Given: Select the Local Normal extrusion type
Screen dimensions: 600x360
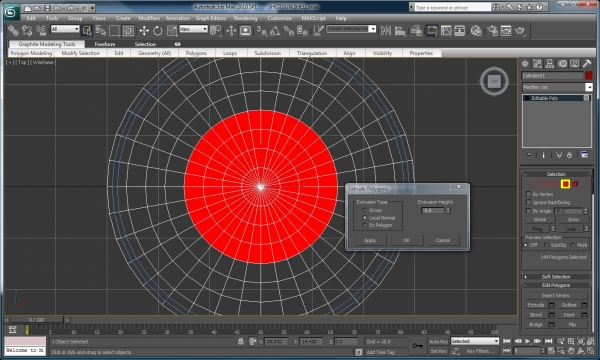Looking at the screenshot, I should [364, 217].
